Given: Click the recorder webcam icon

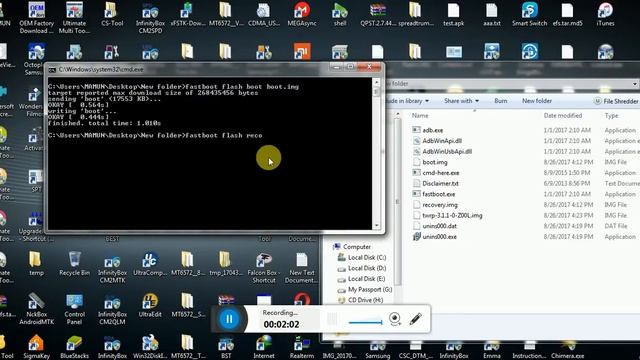Looking at the screenshot, I should click(x=395, y=319).
